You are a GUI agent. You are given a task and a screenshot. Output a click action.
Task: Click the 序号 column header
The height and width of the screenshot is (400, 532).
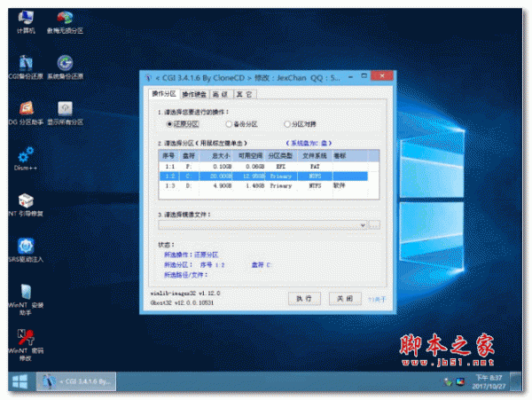click(168, 156)
